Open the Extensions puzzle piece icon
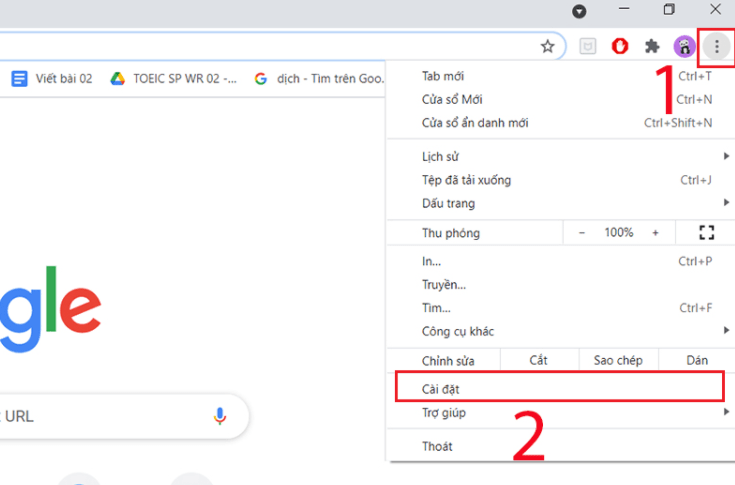The height and width of the screenshot is (485, 735). (x=652, y=46)
